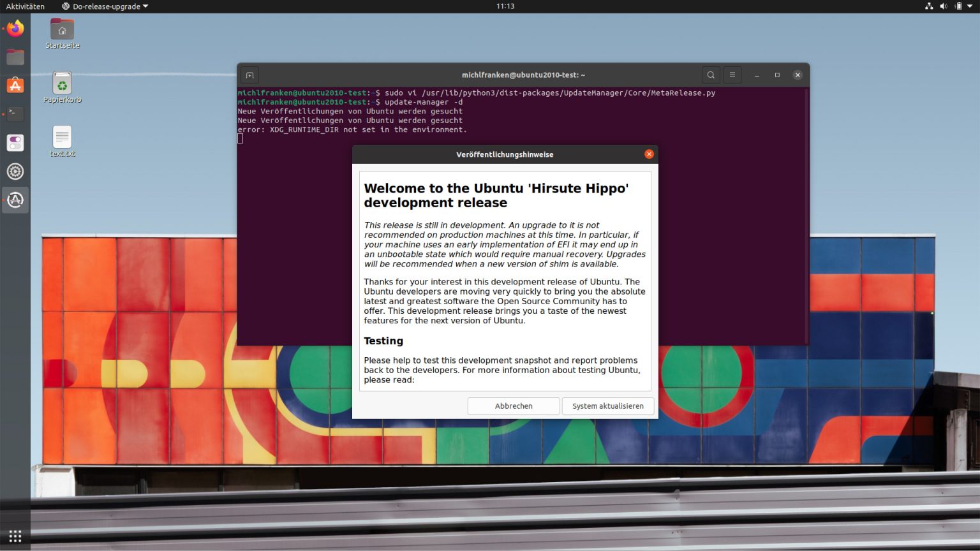Click System aktualisieren button
980x551 pixels.
[x=608, y=406]
